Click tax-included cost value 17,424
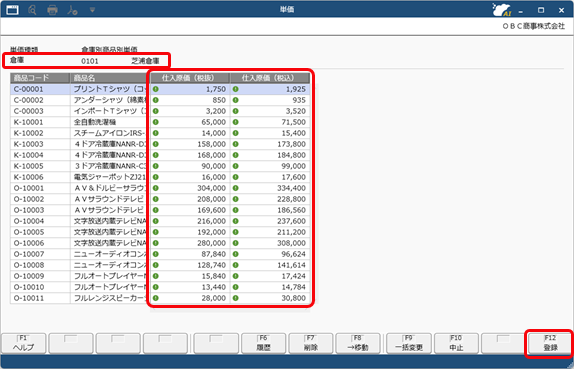 [293, 276]
